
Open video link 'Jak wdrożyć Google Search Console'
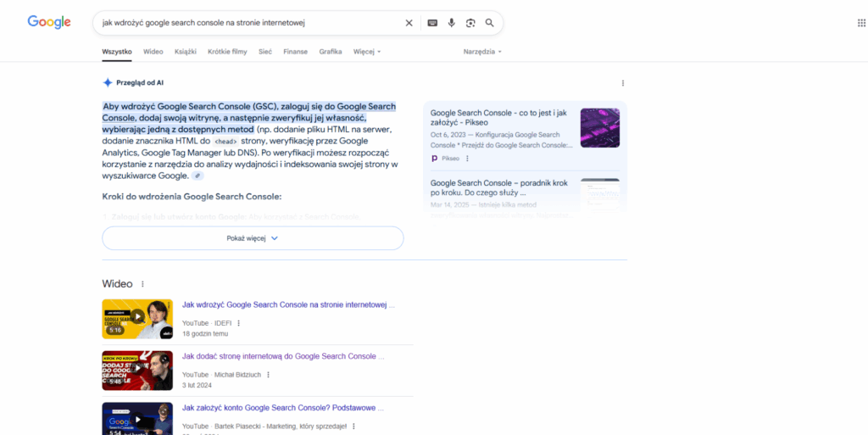[288, 305]
